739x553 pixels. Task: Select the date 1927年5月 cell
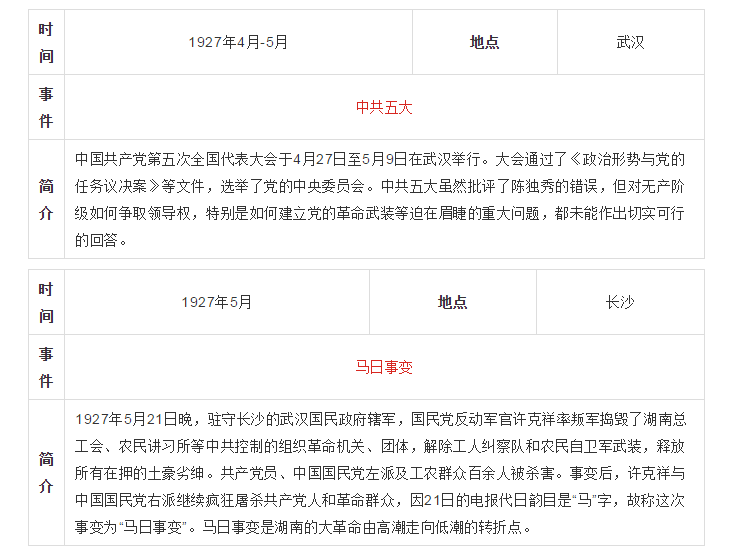click(x=217, y=302)
